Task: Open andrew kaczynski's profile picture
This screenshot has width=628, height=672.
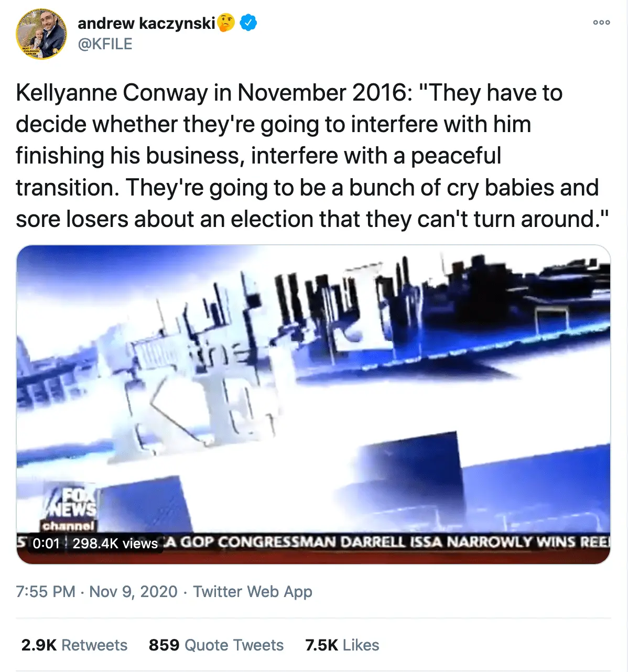Action: coord(41,34)
